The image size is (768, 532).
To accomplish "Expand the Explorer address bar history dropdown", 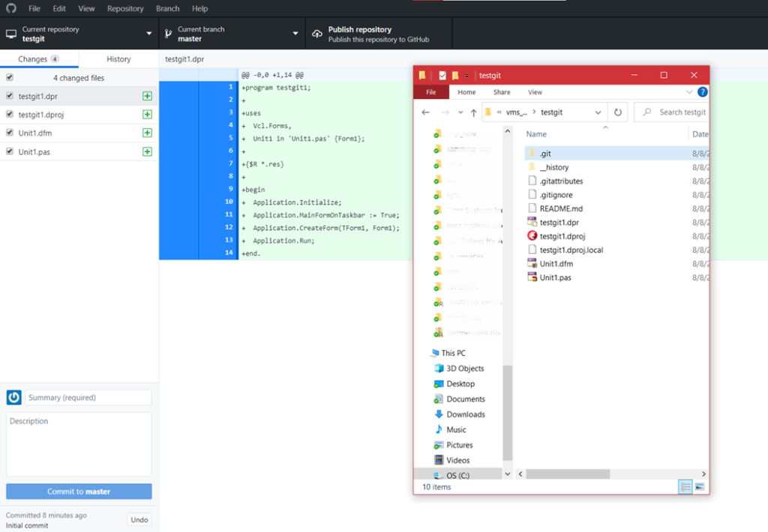I will pyautogui.click(x=598, y=112).
